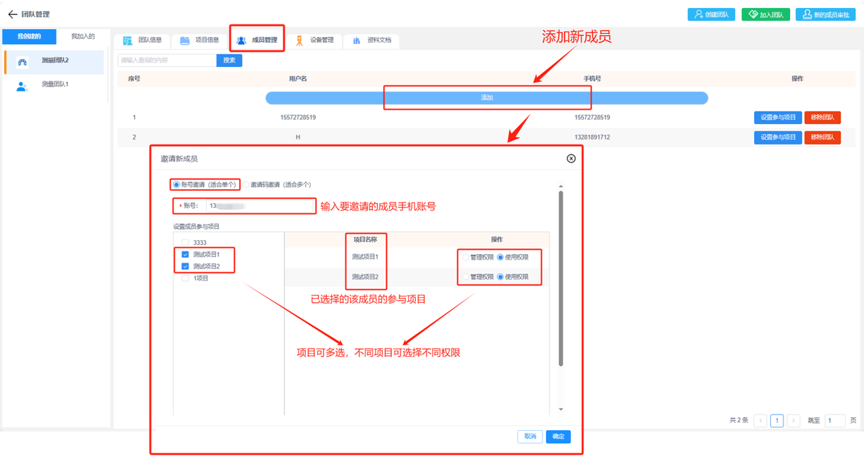
Task: Click the 创建团队 button
Action: (x=711, y=14)
